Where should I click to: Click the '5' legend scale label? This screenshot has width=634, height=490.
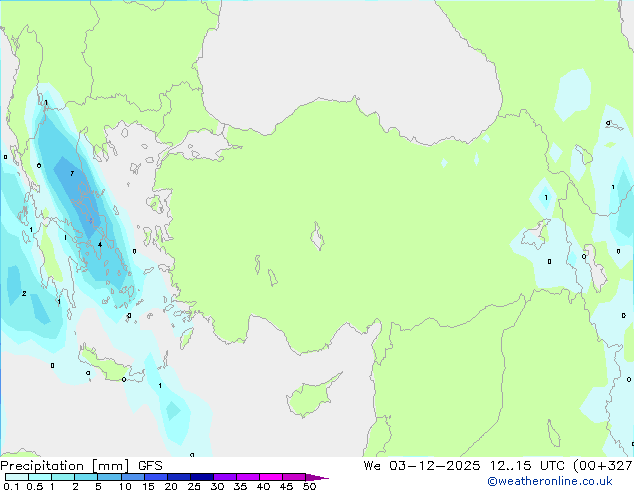pyautogui.click(x=98, y=486)
